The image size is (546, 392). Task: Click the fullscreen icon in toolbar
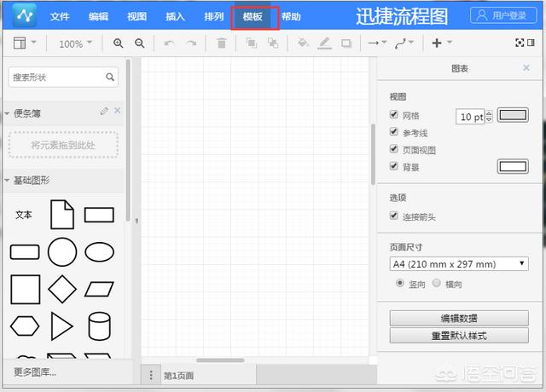(x=520, y=43)
